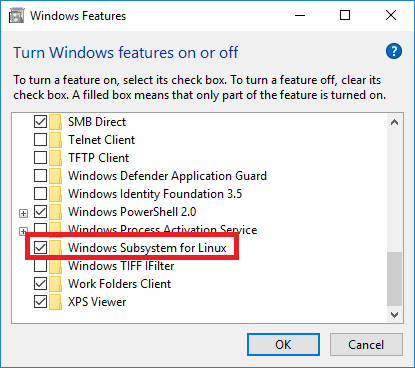The height and width of the screenshot is (368, 415).
Task: Click the Cancel button
Action: coord(366,344)
